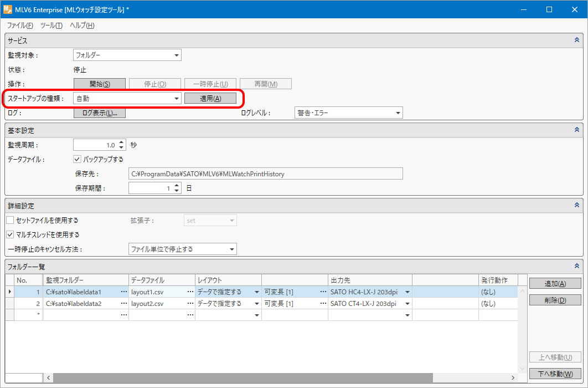
Task: Open the スタートアップの種類 dropdown
Action: (x=127, y=98)
